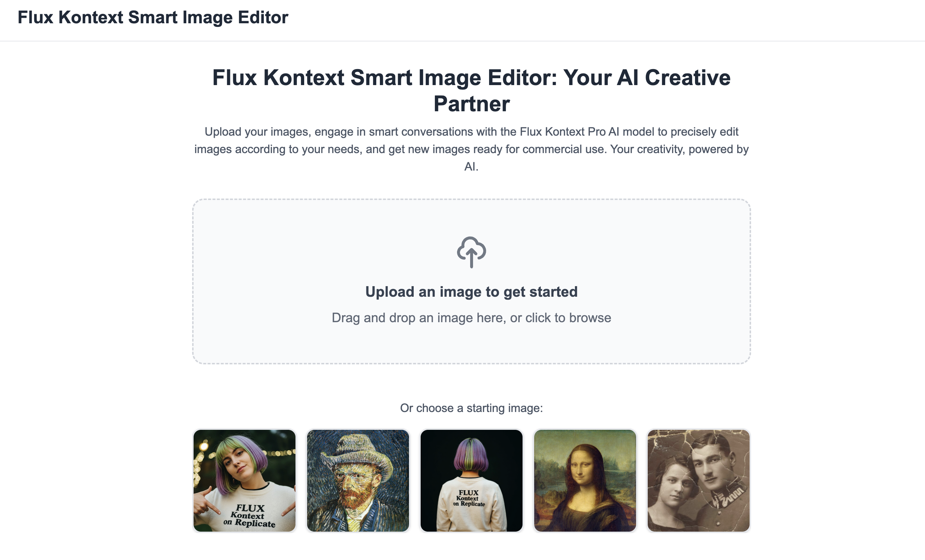Click the 'Upload an image to get started' label
This screenshot has height=560, width=925.
pyautogui.click(x=471, y=292)
